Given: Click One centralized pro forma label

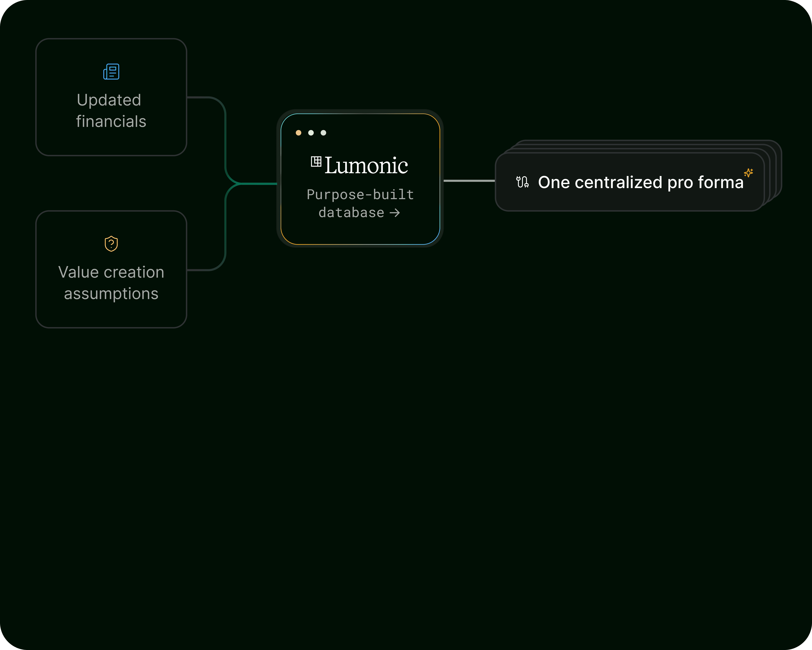Looking at the screenshot, I should 640,182.
